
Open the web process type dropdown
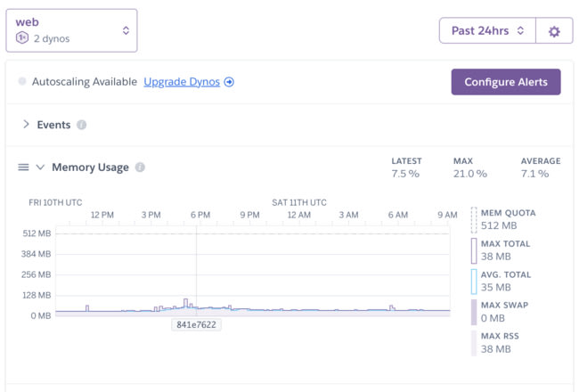click(x=72, y=30)
